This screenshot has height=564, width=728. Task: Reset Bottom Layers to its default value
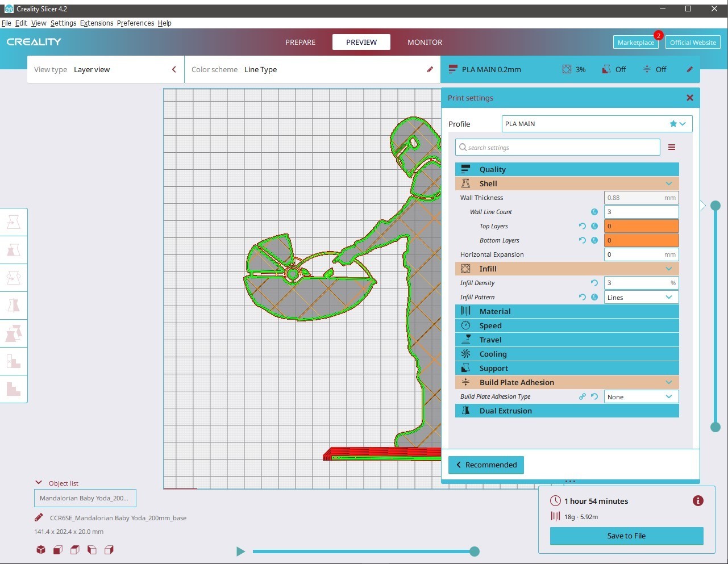click(x=583, y=240)
